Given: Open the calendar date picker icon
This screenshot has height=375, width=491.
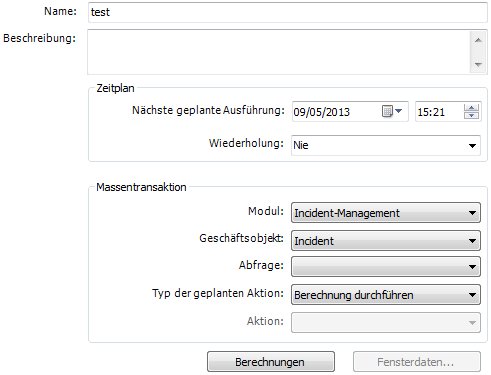Looking at the screenshot, I should pyautogui.click(x=392, y=111).
